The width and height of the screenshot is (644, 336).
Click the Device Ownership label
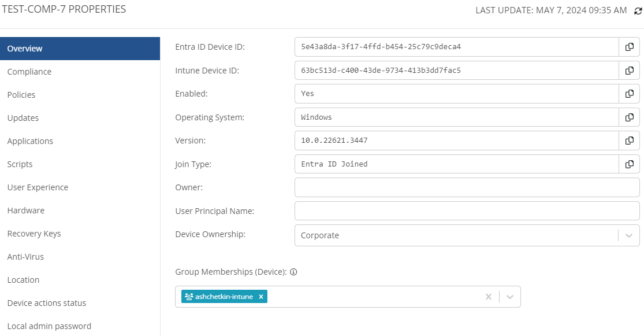[x=210, y=234]
